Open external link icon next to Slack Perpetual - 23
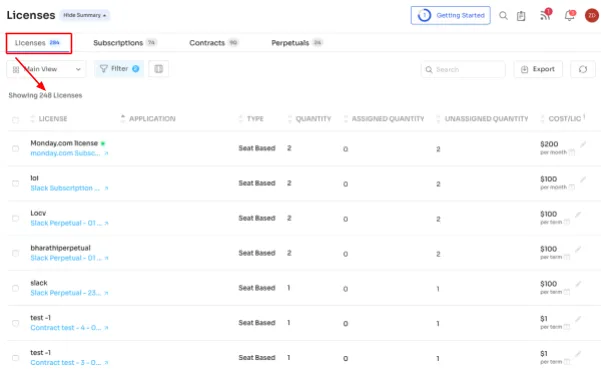601x369 pixels. (106, 293)
